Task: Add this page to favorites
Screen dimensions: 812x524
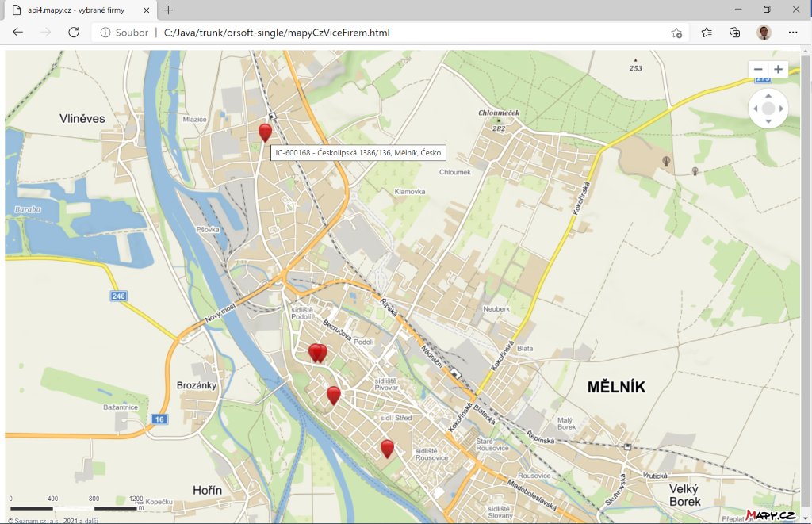Action: [x=676, y=33]
